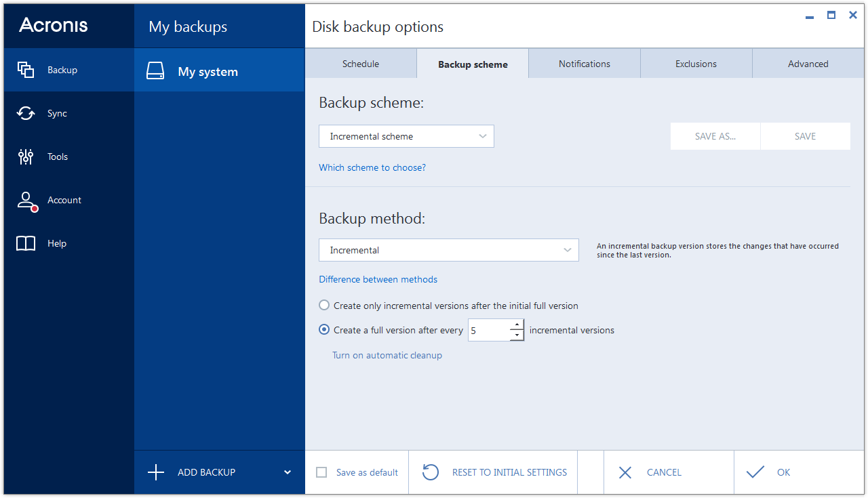This screenshot has width=868, height=498.
Task: Open the Tools sliders icon
Action: (x=26, y=157)
